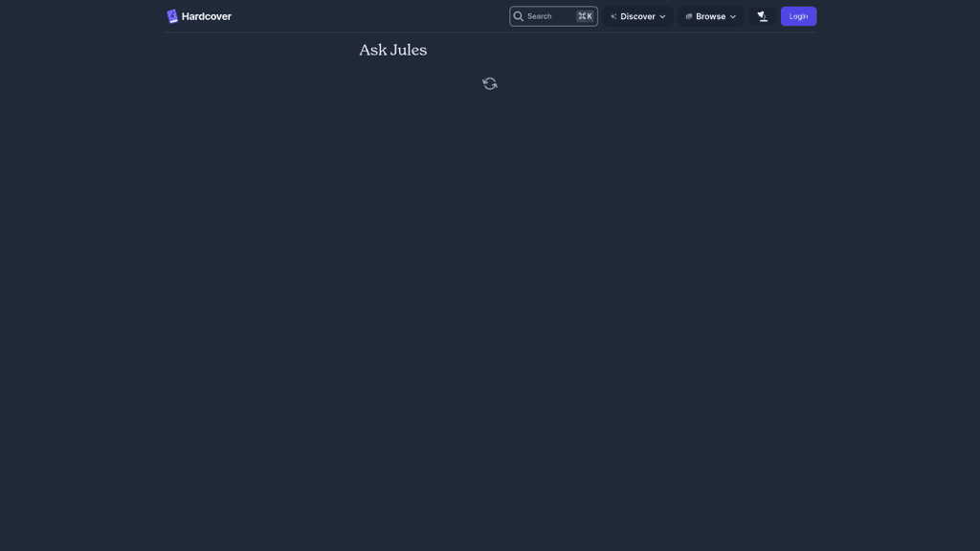Click the Ask Jules page heading

point(392,49)
